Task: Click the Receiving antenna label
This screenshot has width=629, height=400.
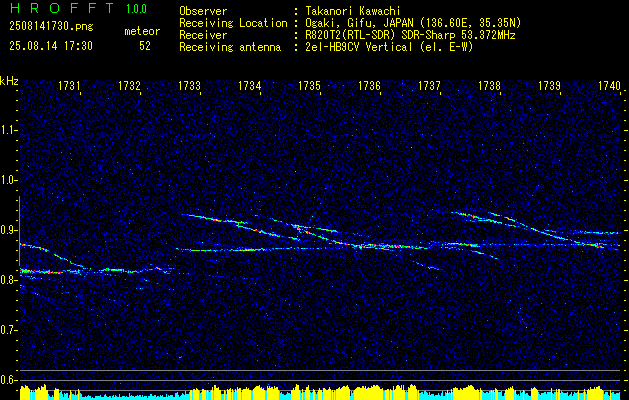Action: click(230, 47)
